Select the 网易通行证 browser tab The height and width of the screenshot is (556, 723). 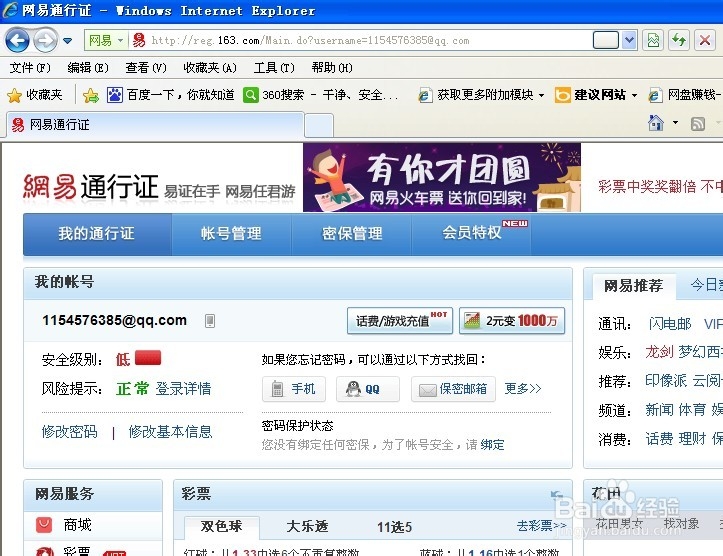pyautogui.click(x=155, y=124)
